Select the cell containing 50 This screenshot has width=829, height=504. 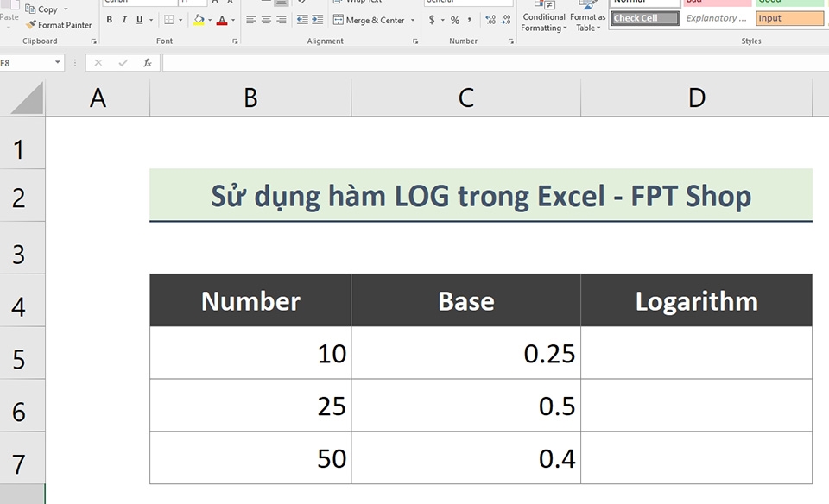(250, 457)
